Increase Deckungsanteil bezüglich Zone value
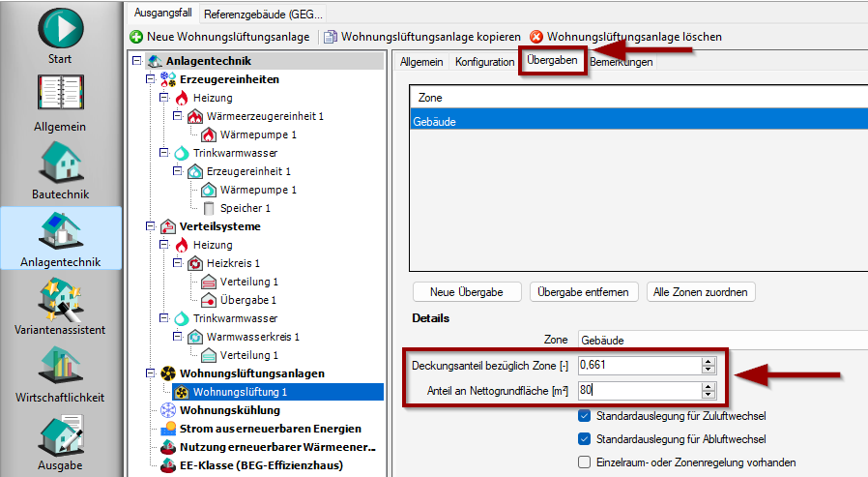 708,361
